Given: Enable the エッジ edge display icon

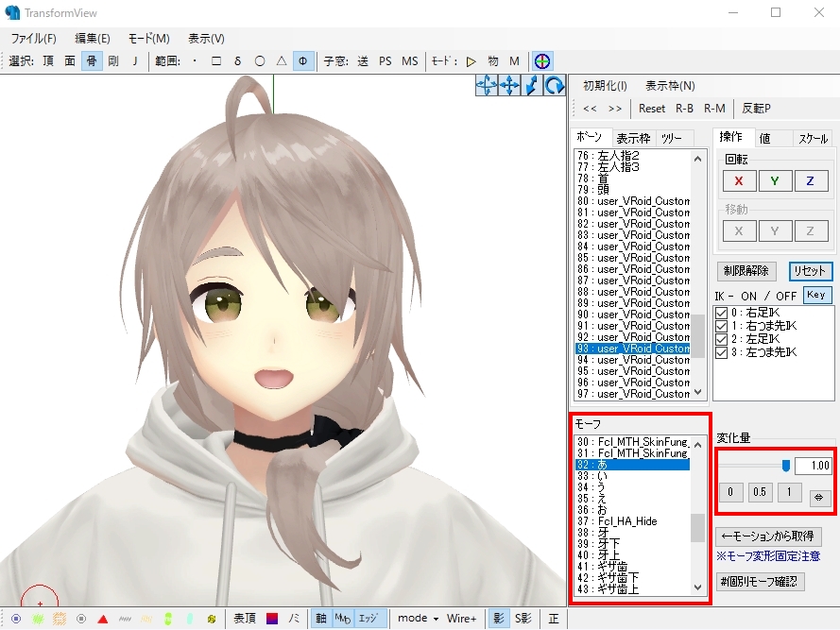Looking at the screenshot, I should (368, 618).
